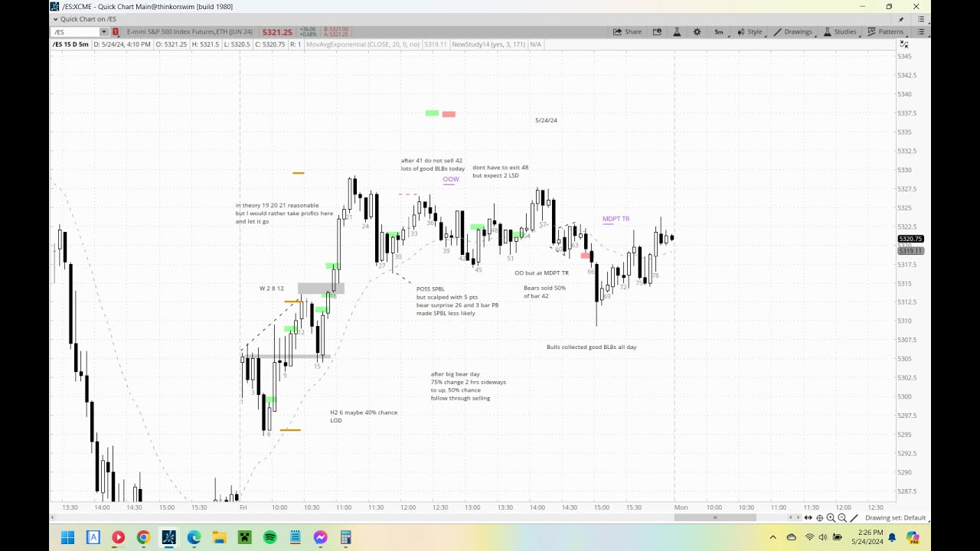Open the symbol selector dropdown arrow
The height and width of the screenshot is (551, 980).
pyautogui.click(x=104, y=32)
